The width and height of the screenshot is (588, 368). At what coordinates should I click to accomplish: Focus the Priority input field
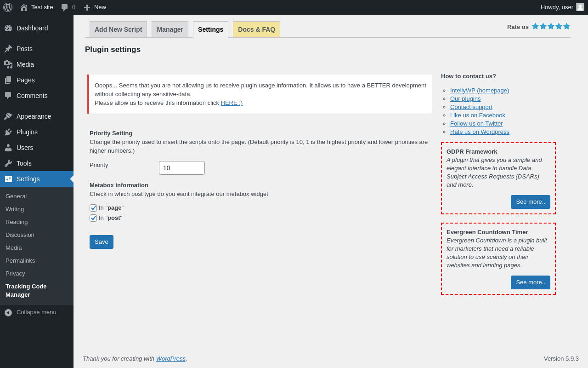(x=182, y=168)
